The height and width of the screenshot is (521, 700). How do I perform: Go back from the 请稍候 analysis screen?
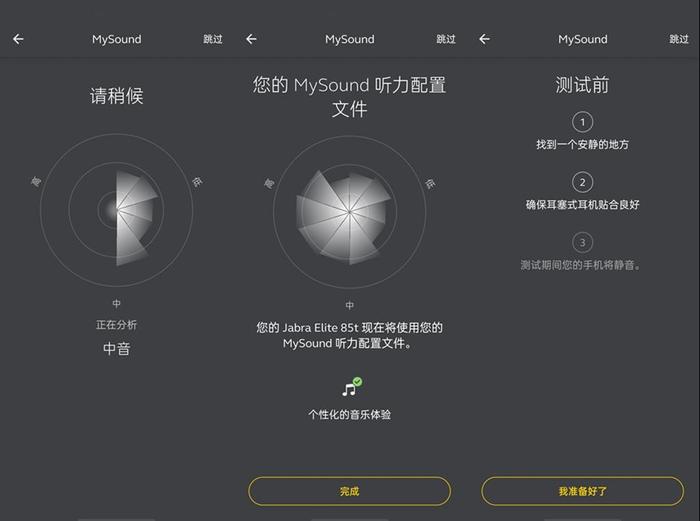(x=18, y=39)
